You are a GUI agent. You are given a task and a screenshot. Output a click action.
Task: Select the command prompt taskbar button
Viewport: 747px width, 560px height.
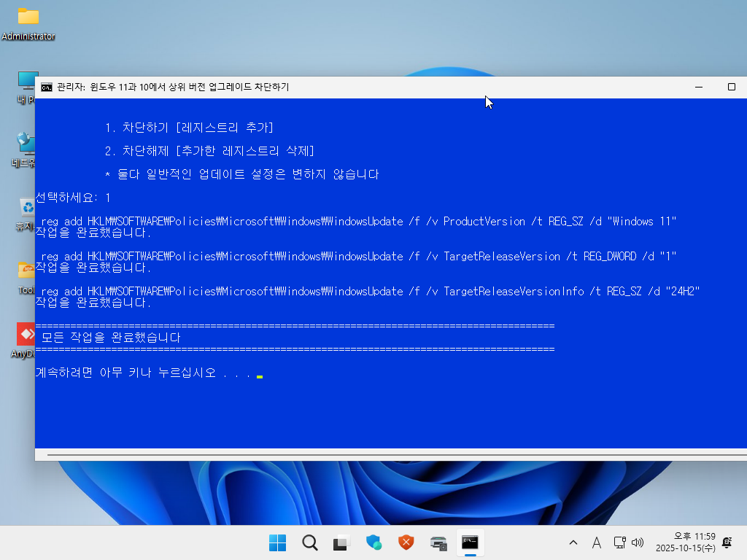click(x=471, y=542)
